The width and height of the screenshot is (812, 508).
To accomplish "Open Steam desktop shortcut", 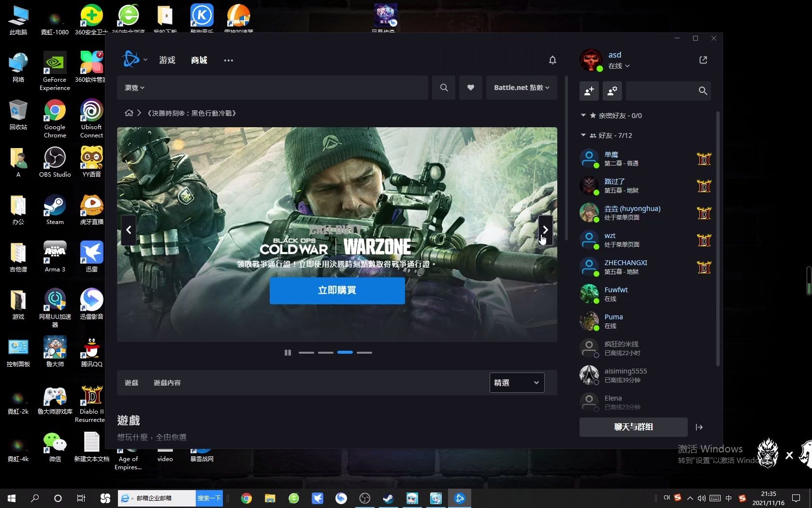I will point(55,209).
